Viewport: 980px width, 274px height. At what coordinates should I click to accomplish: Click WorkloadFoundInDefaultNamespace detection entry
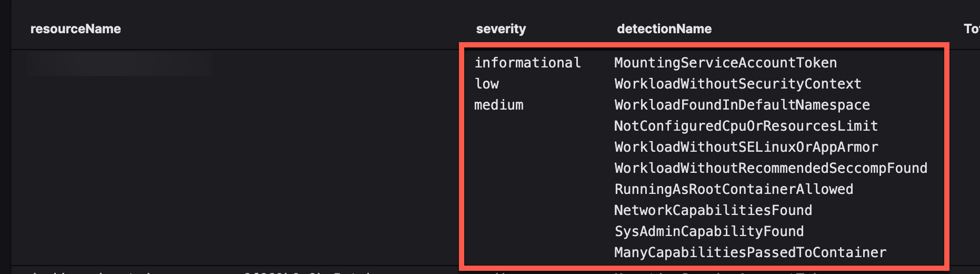742,105
